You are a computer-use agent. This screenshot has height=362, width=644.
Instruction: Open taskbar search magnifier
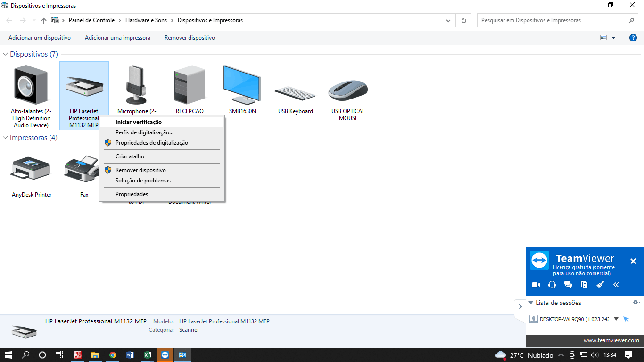pos(25,355)
